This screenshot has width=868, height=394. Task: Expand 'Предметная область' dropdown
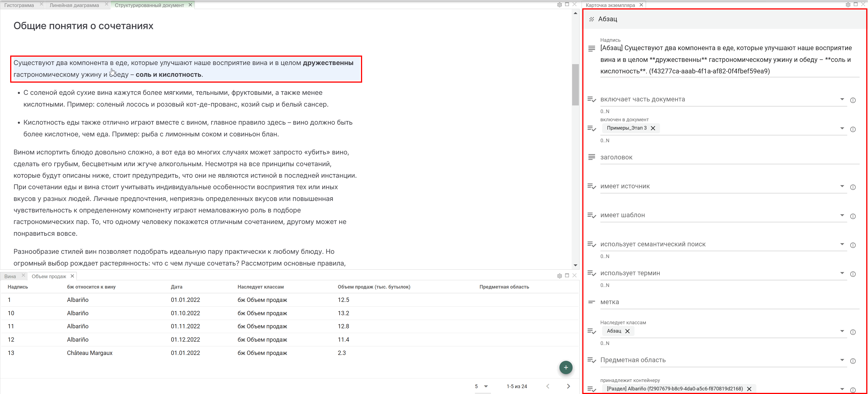[842, 360]
